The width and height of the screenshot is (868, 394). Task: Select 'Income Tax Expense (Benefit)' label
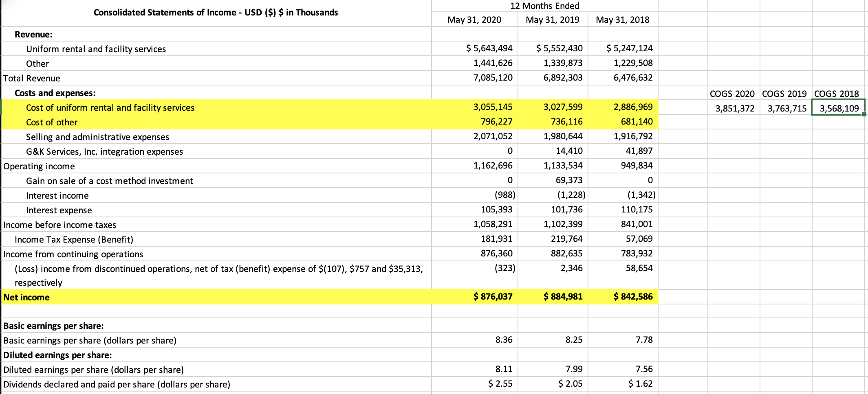pos(74,239)
